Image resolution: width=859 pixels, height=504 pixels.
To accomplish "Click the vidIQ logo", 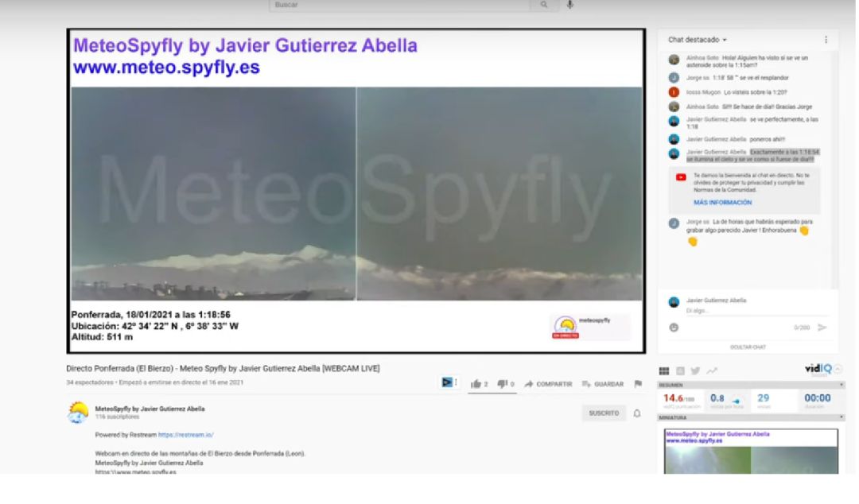I will click(x=818, y=369).
